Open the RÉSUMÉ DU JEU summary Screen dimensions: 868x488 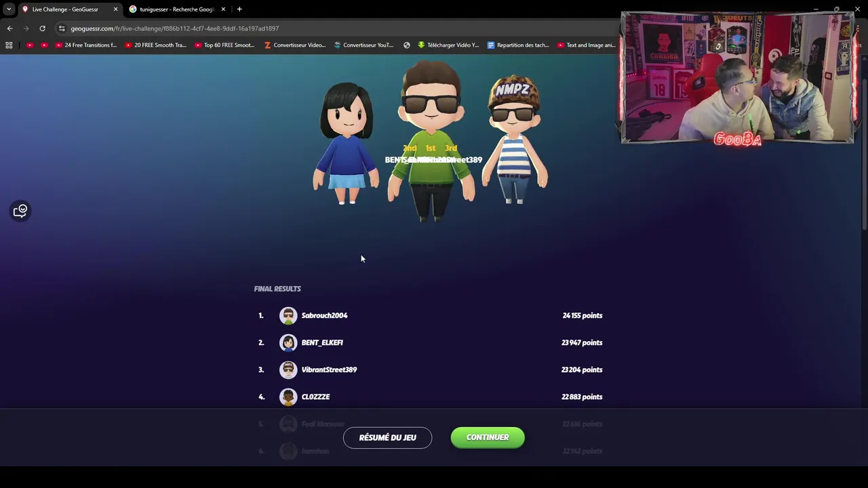[x=387, y=437]
